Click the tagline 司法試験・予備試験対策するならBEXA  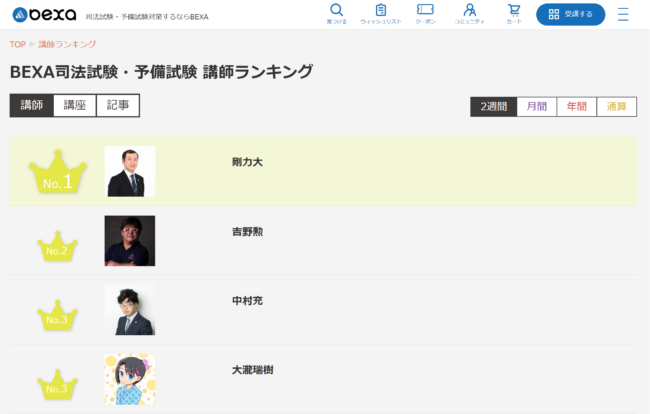[147, 17]
